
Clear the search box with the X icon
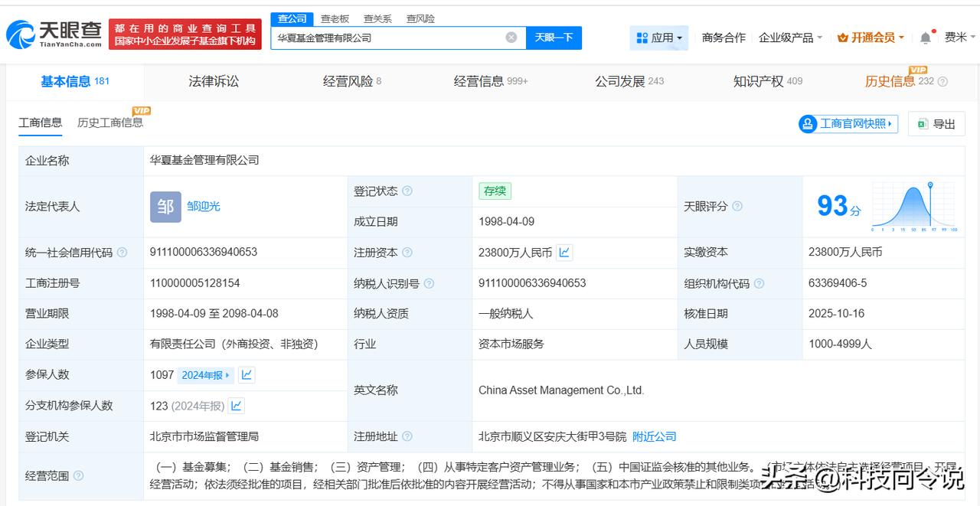click(511, 38)
